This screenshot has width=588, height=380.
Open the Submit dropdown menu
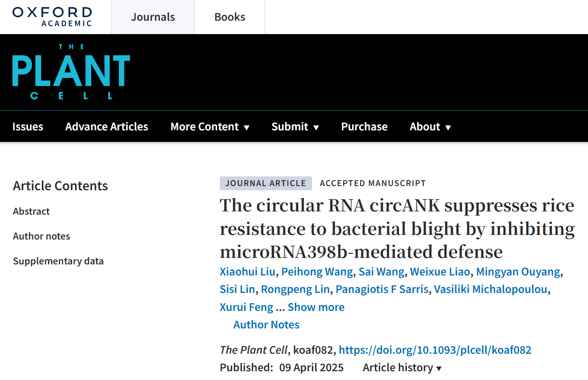pyautogui.click(x=295, y=127)
